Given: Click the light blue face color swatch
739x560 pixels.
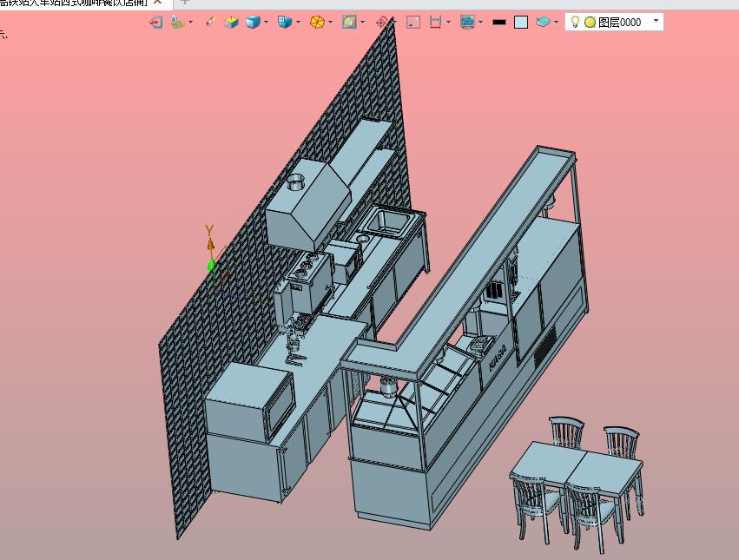Looking at the screenshot, I should (521, 23).
